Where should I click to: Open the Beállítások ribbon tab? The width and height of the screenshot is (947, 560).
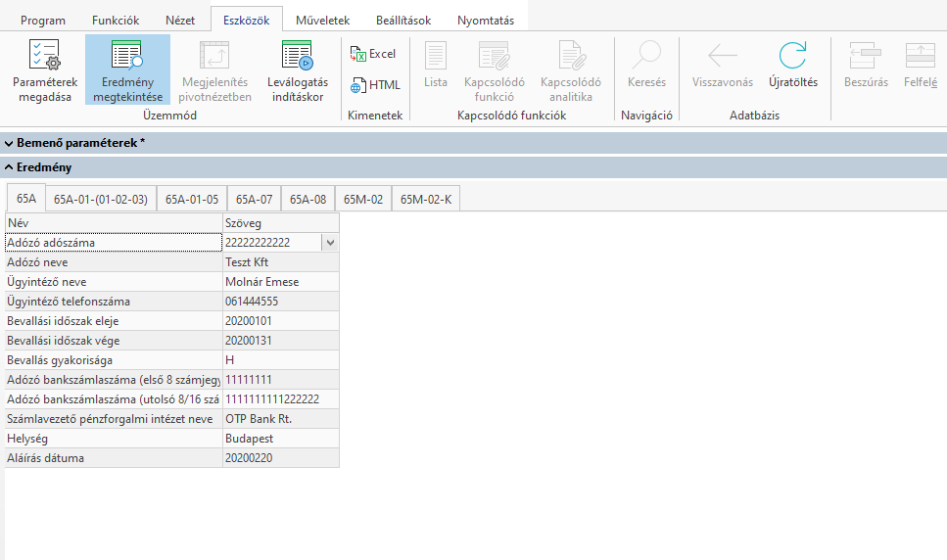[x=403, y=21]
